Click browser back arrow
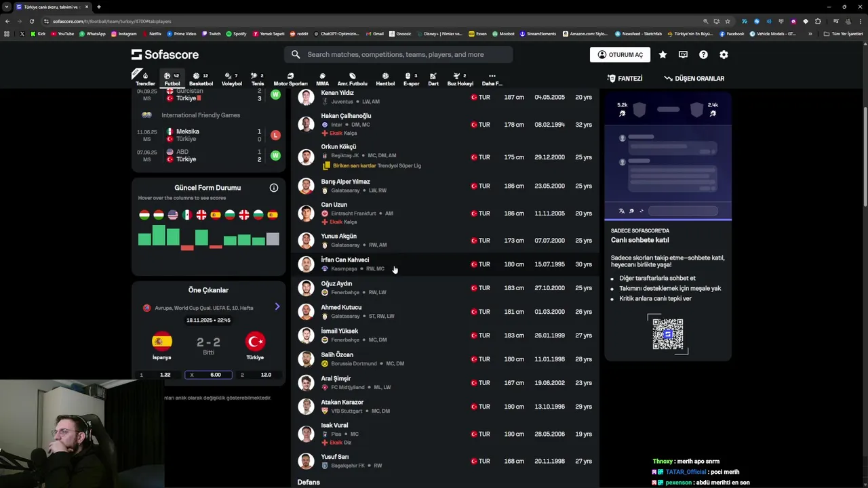 [x=7, y=21]
